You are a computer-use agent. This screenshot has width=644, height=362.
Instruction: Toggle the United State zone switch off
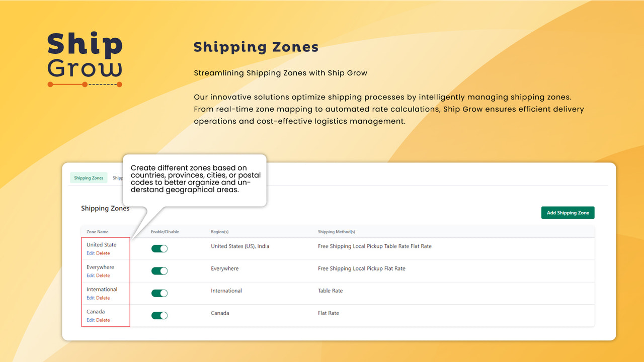click(x=159, y=248)
